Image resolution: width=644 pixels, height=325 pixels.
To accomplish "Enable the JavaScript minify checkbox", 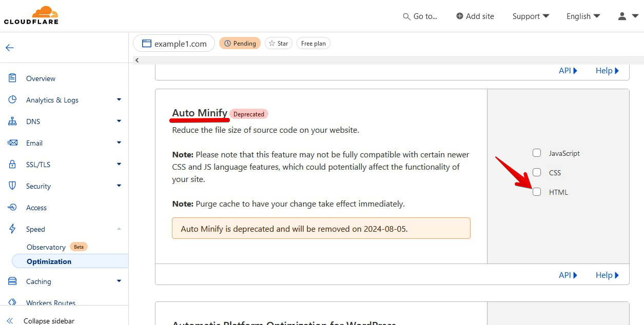I will (x=537, y=153).
